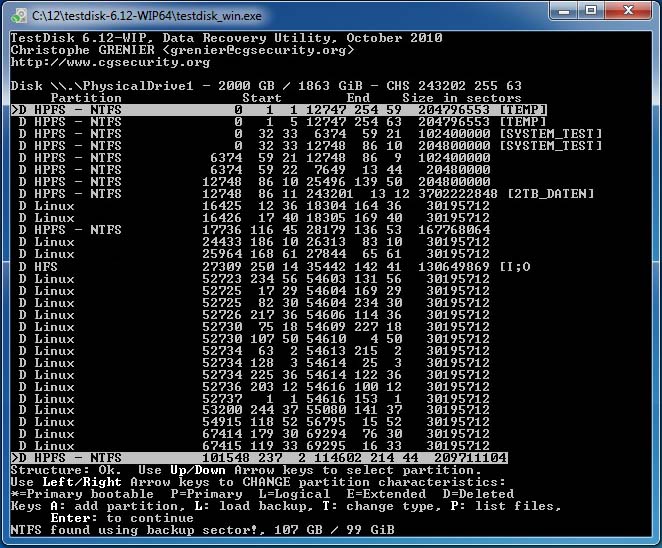Maximize the testdisk_win.exe window
662x548 pixels.
(591, 11)
